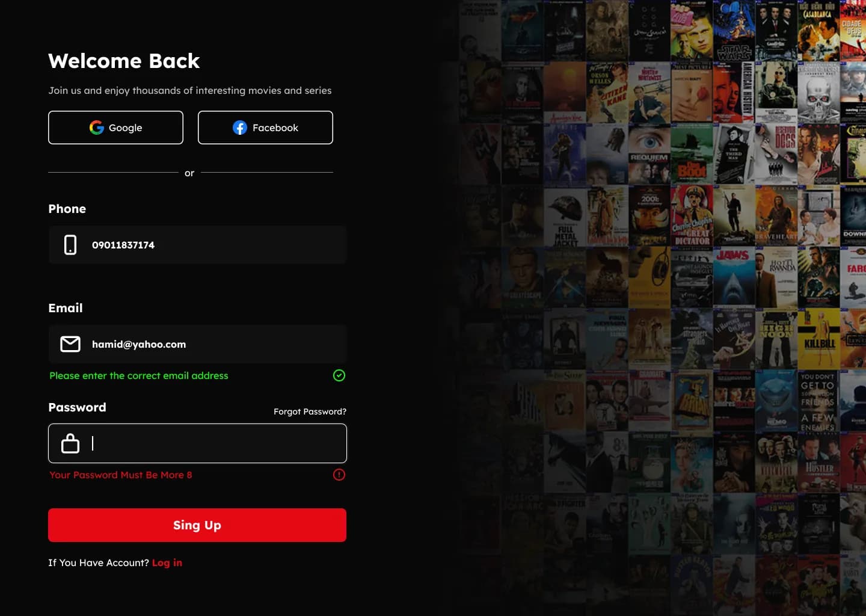Click 'Please enter the correct email address' message
This screenshot has width=866, height=616.
coord(139,375)
